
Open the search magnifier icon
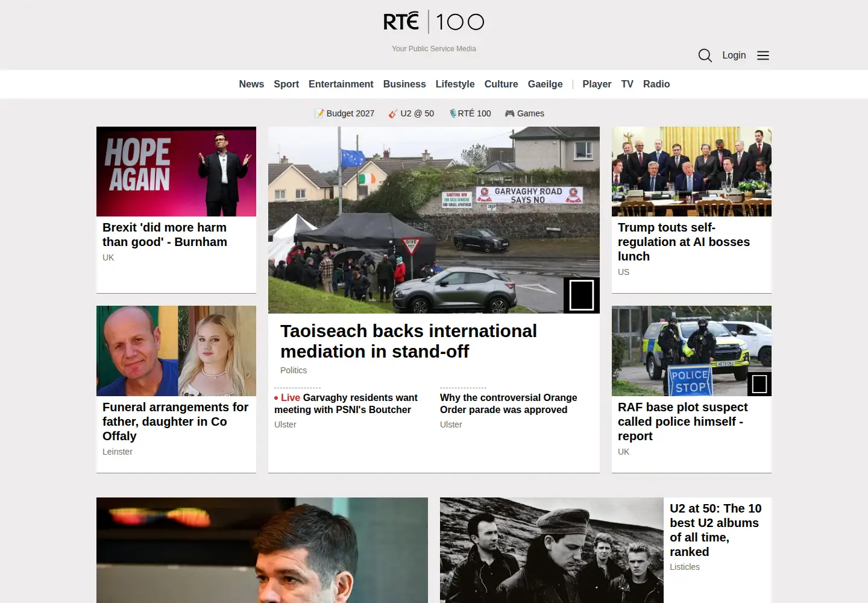(705, 55)
